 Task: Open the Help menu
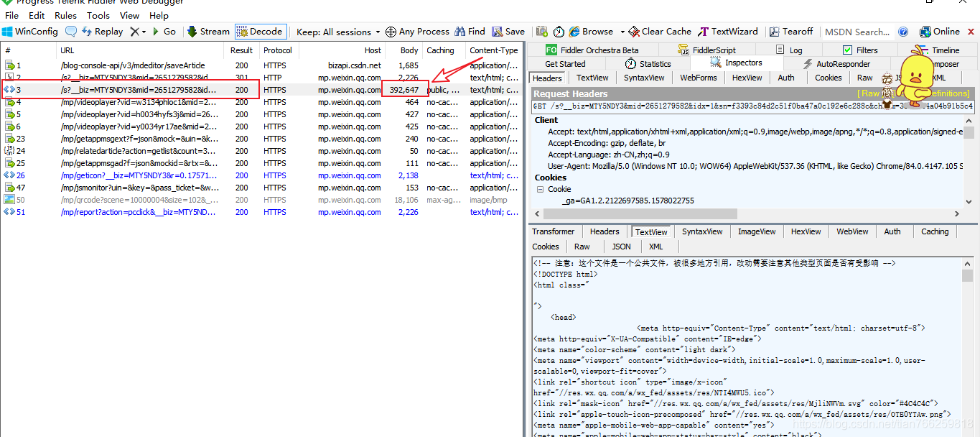pyautogui.click(x=159, y=15)
